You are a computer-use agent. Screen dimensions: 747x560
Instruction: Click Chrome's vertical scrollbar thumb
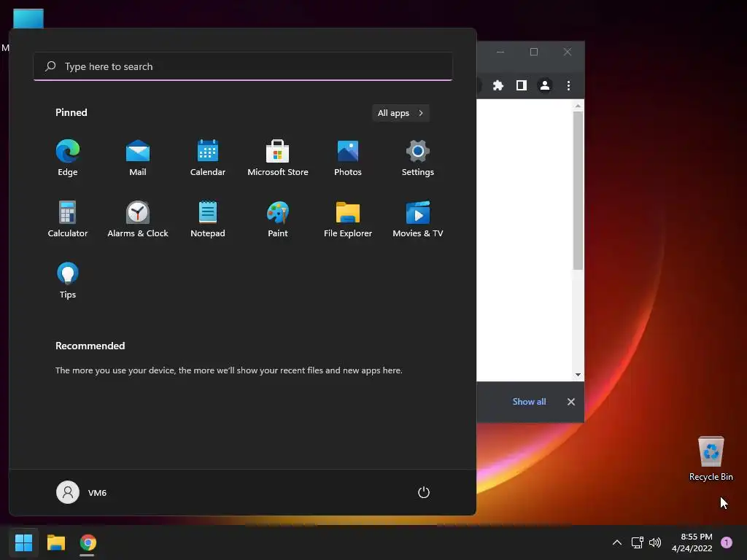click(578, 190)
